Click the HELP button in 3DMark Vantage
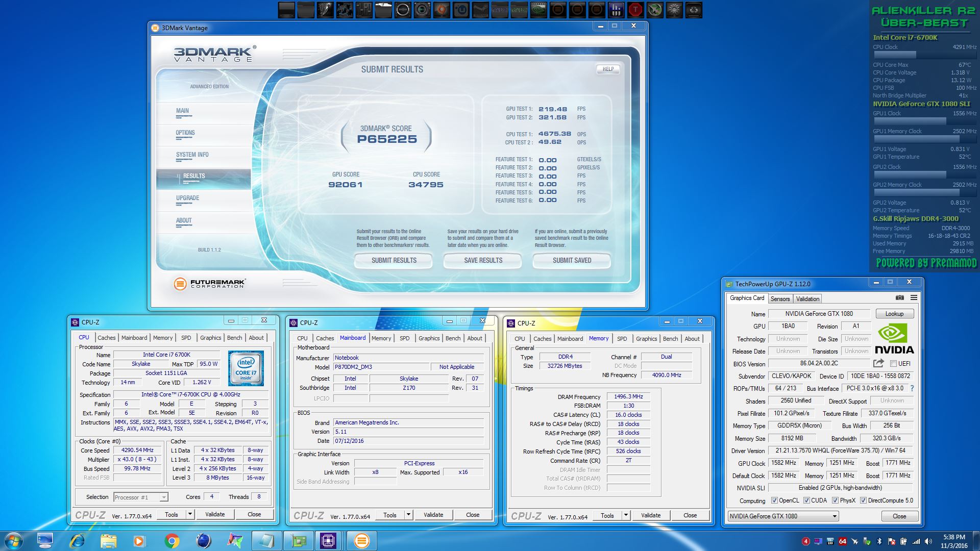Screen dimensions: 980x551 coord(608,69)
